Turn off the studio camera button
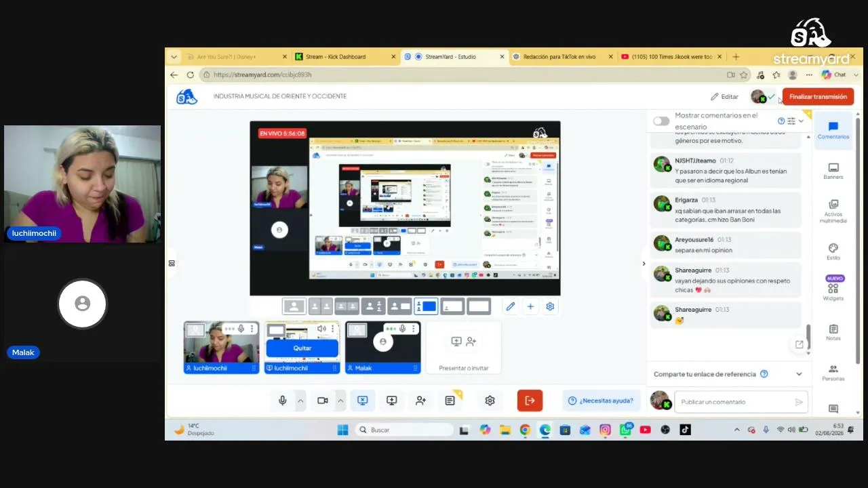This screenshot has width=868, height=488. point(323,401)
